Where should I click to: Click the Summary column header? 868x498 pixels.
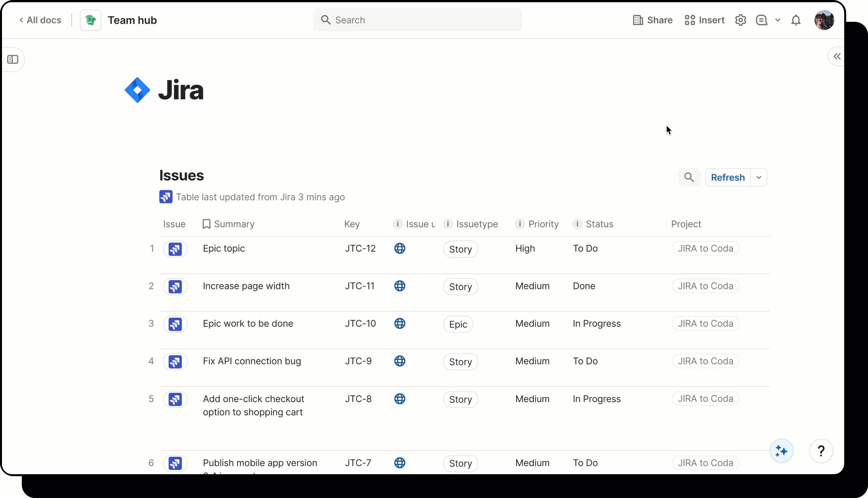coord(234,224)
